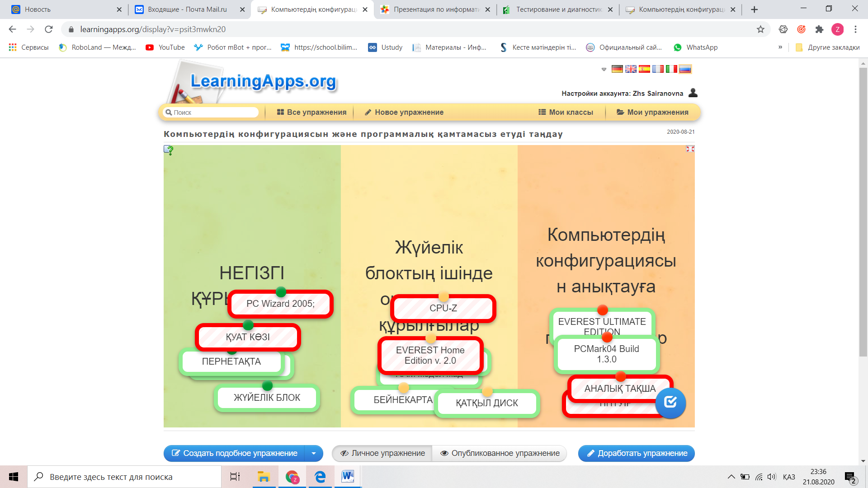Screen dimensions: 868x488
Task: Click the Поиск search field
Action: (x=212, y=112)
